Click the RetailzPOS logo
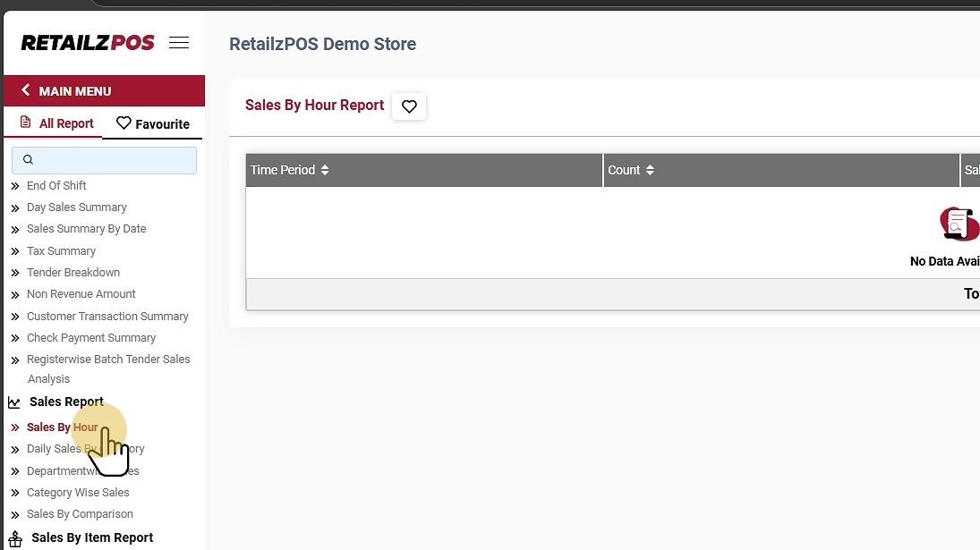Image resolution: width=980 pixels, height=550 pixels. pos(88,43)
